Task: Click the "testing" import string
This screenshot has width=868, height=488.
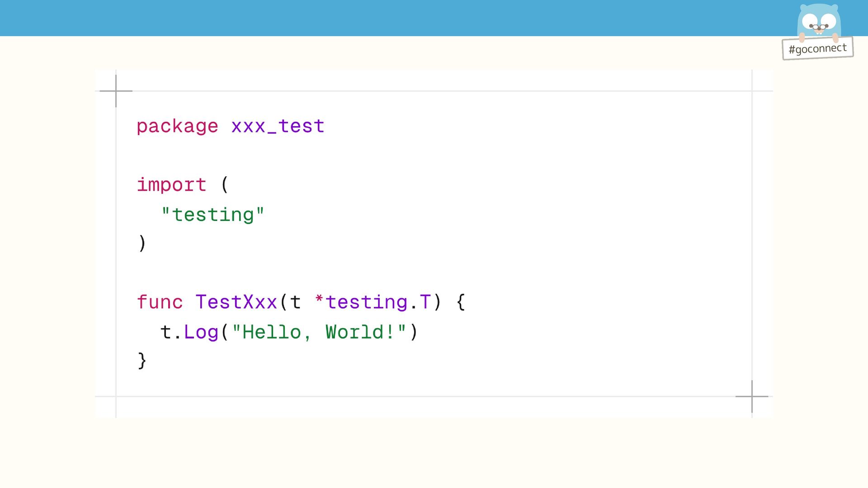Action: 213,215
